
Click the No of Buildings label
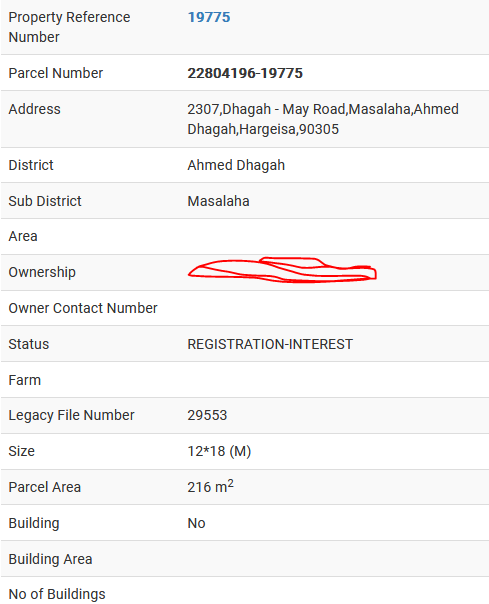point(57,594)
